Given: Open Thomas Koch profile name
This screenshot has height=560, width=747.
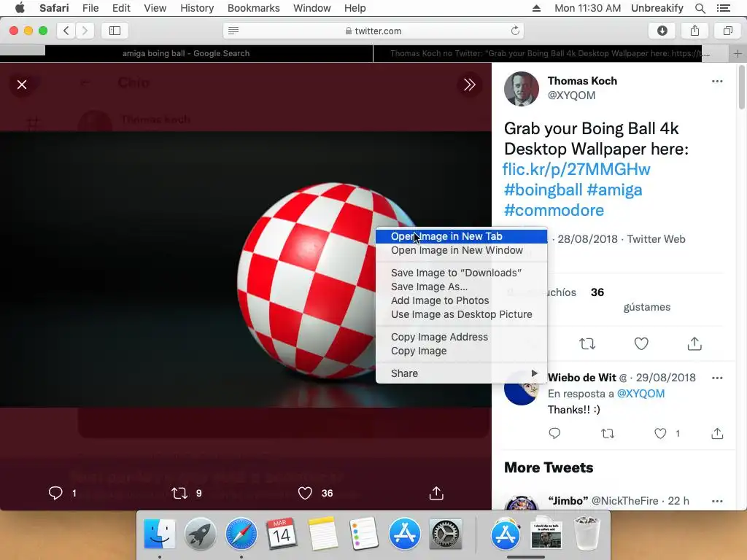Looking at the screenshot, I should (x=582, y=81).
